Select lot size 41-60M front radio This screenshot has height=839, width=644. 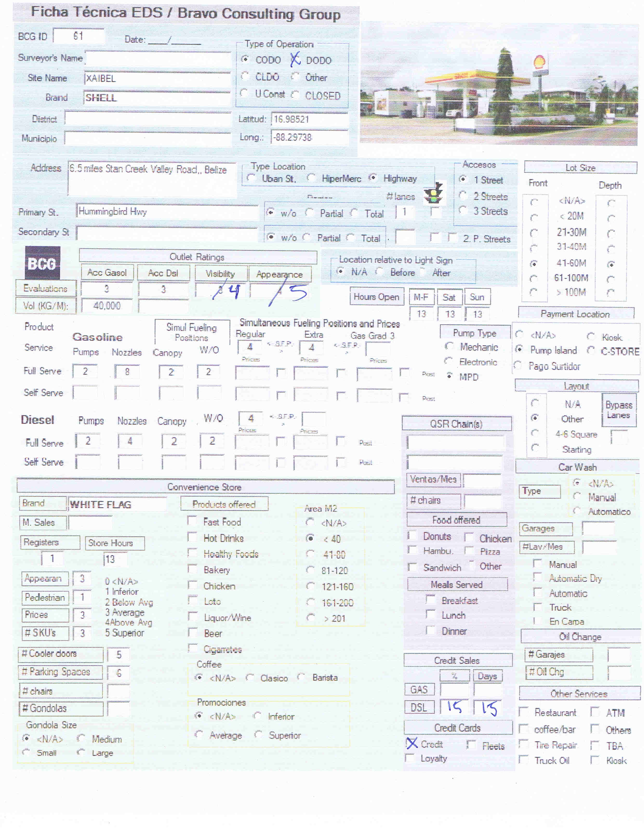pos(533,264)
